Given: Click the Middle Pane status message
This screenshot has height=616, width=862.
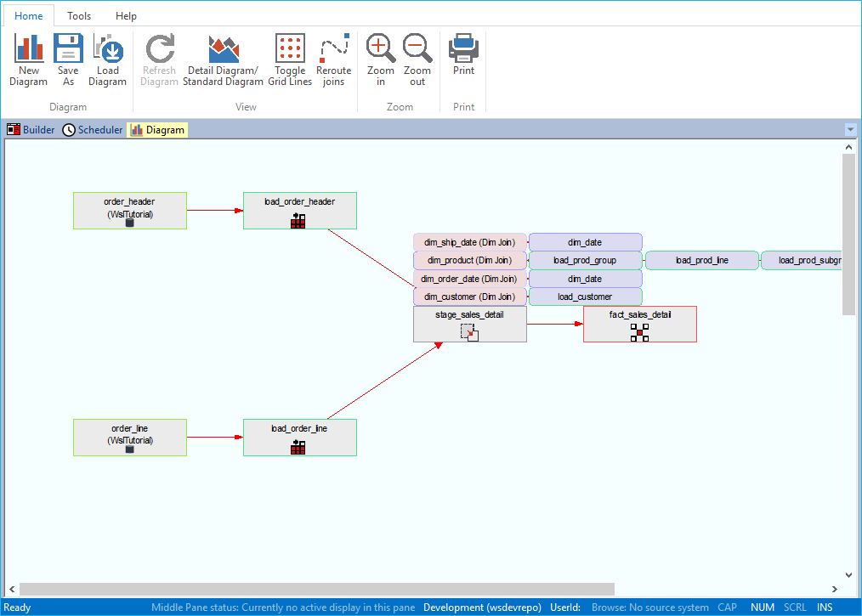Looking at the screenshot, I should coord(283,608).
